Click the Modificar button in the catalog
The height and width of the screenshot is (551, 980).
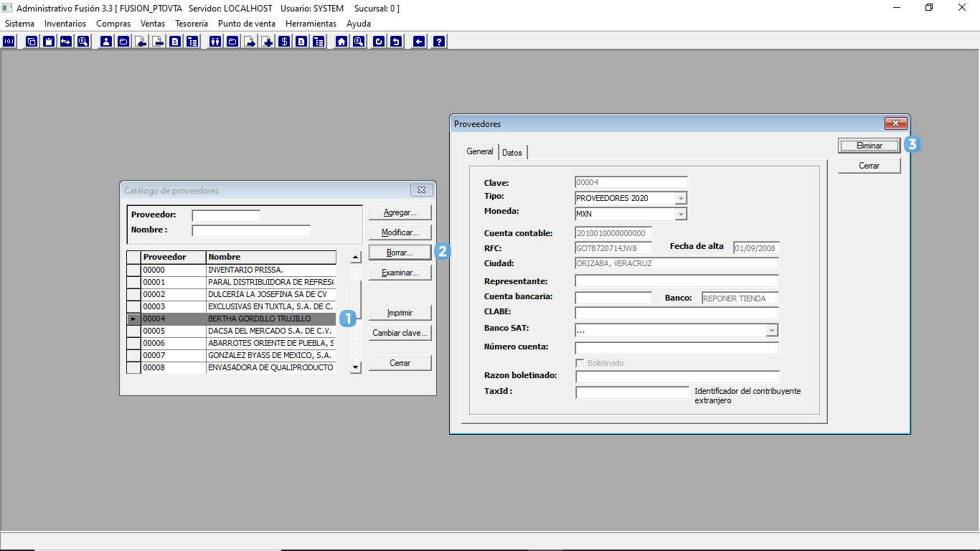point(400,232)
